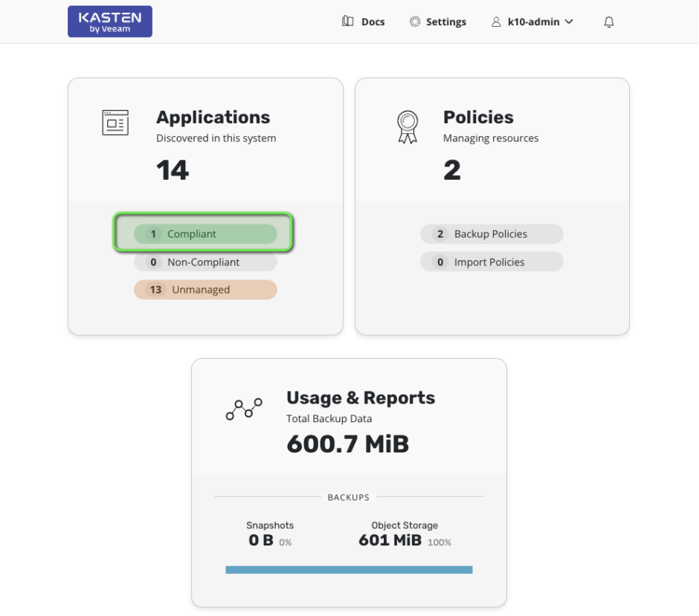
Task: Click the Policies ribbon badge icon
Action: 408,126
